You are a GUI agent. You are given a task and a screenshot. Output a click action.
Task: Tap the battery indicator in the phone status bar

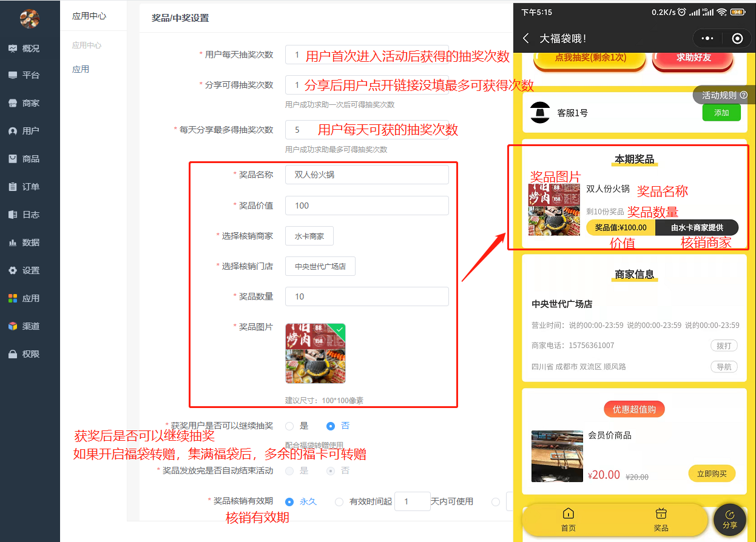(738, 12)
